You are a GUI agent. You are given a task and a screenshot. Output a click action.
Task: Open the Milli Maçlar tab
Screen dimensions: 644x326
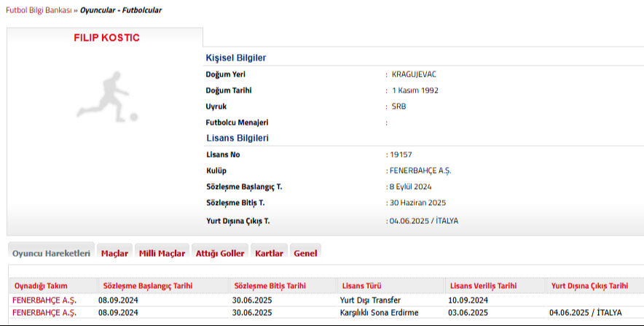point(162,253)
